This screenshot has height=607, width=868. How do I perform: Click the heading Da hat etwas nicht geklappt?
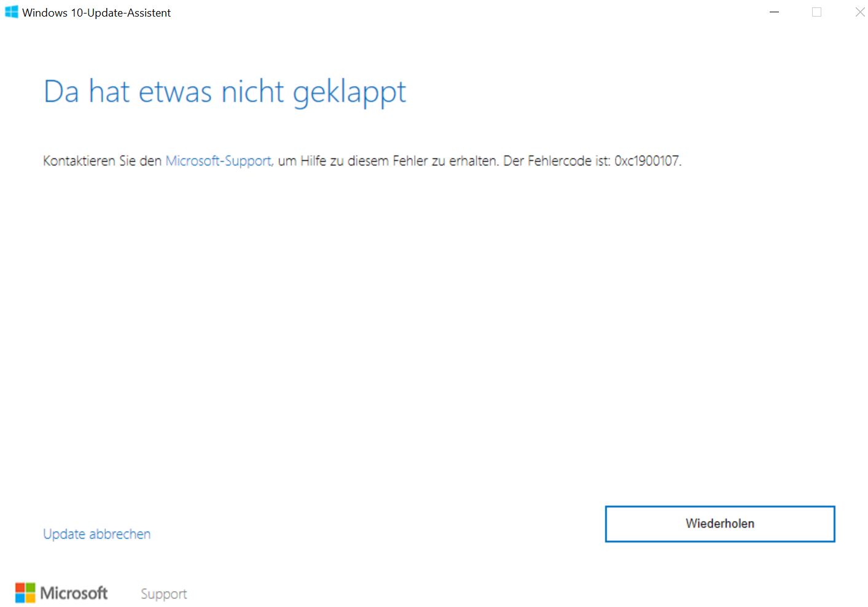tap(224, 92)
